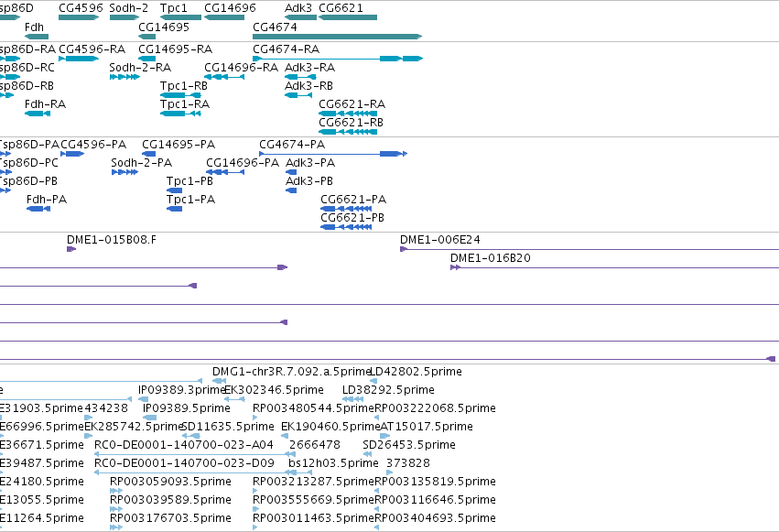Click the CG4674-RA transcript label
This screenshot has width=779, height=532.
(287, 49)
